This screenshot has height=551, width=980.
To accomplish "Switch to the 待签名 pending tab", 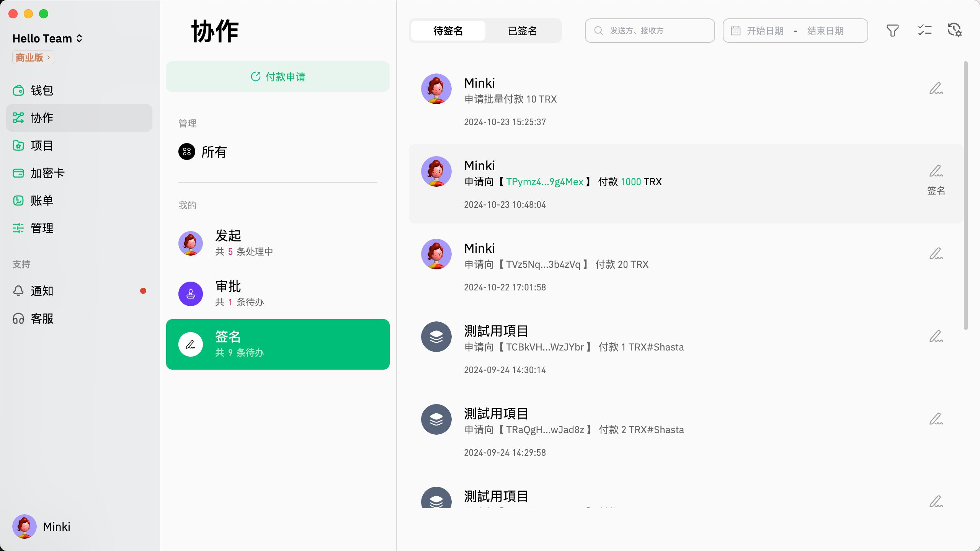I will [448, 31].
